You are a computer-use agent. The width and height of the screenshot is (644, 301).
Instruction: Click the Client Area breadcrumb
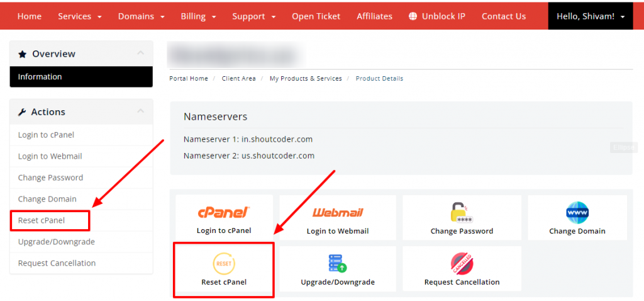(x=238, y=79)
